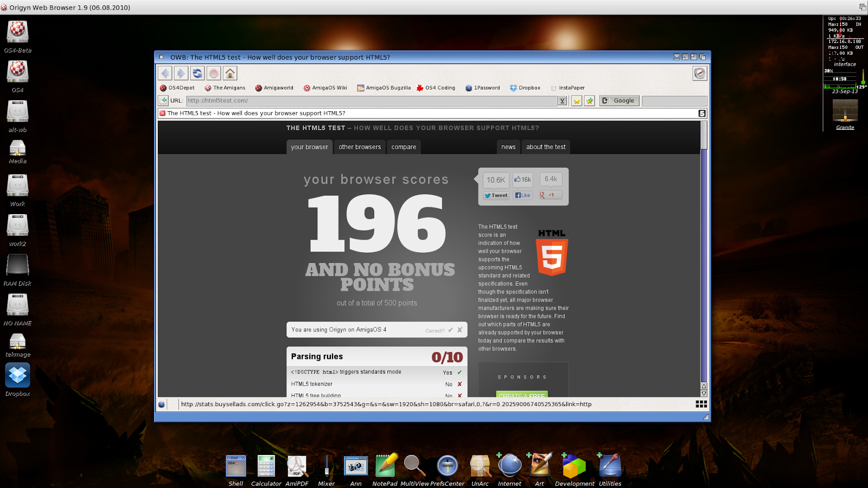The image size is (868, 488).
Task: Click the HTML5 logo image
Action: [552, 253]
